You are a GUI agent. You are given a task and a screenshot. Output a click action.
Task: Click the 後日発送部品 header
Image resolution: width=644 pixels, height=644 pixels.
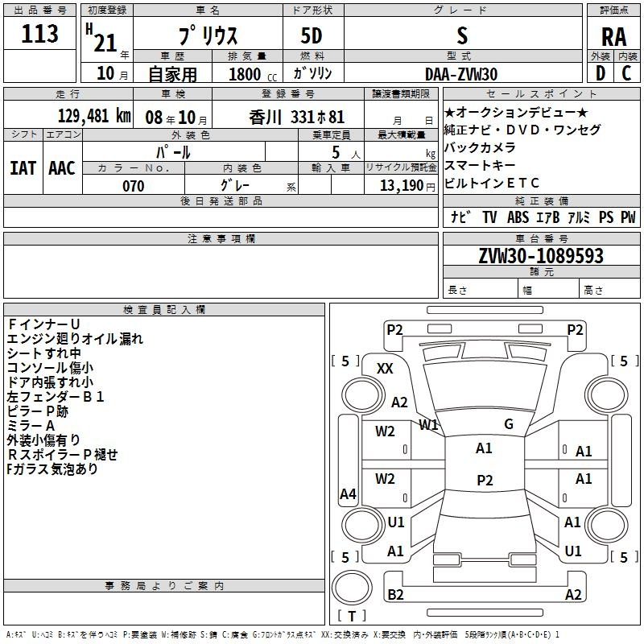click(221, 200)
